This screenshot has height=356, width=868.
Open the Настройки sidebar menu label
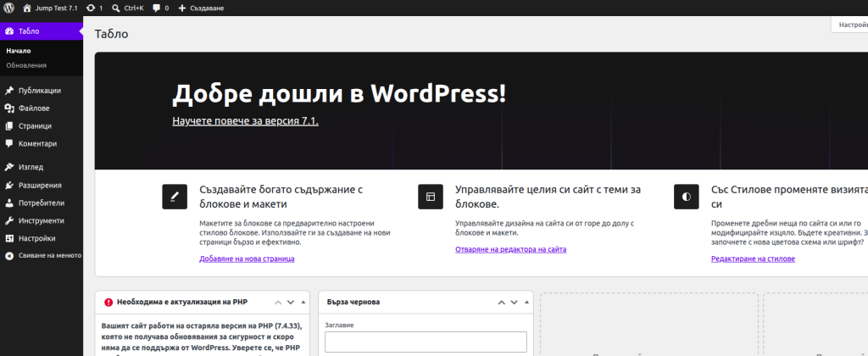(x=37, y=239)
